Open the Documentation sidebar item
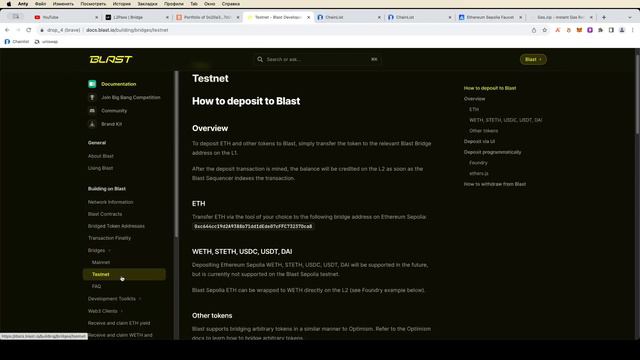The height and width of the screenshot is (360, 640). [x=118, y=84]
